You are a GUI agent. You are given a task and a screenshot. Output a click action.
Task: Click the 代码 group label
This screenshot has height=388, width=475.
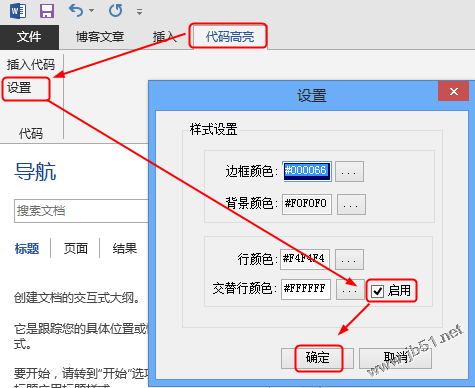pyautogui.click(x=31, y=134)
